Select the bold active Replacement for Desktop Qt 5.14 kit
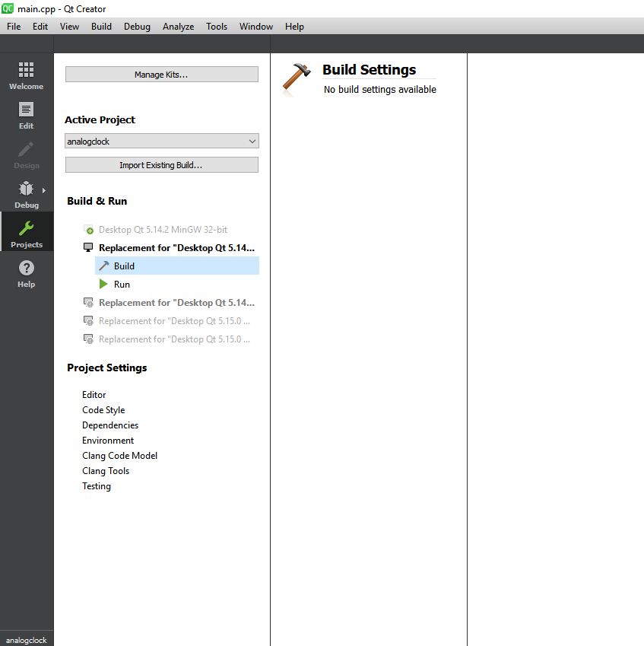Image resolution: width=644 pixels, height=646 pixels. (x=176, y=247)
